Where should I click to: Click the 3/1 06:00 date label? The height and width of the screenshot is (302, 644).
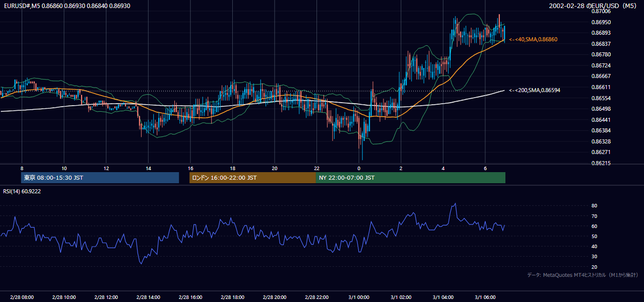(x=485, y=297)
